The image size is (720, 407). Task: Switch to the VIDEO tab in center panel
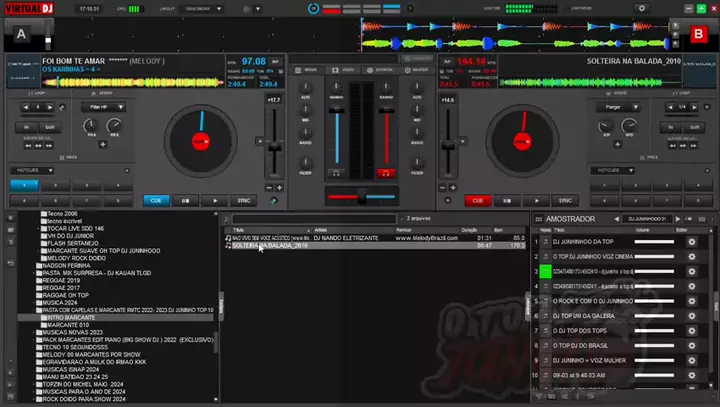coord(343,70)
